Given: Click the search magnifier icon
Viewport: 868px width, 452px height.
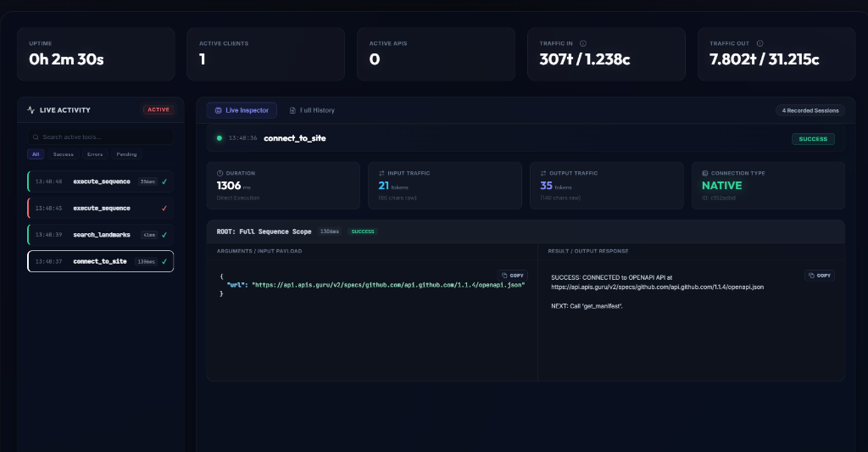Looking at the screenshot, I should click(36, 137).
